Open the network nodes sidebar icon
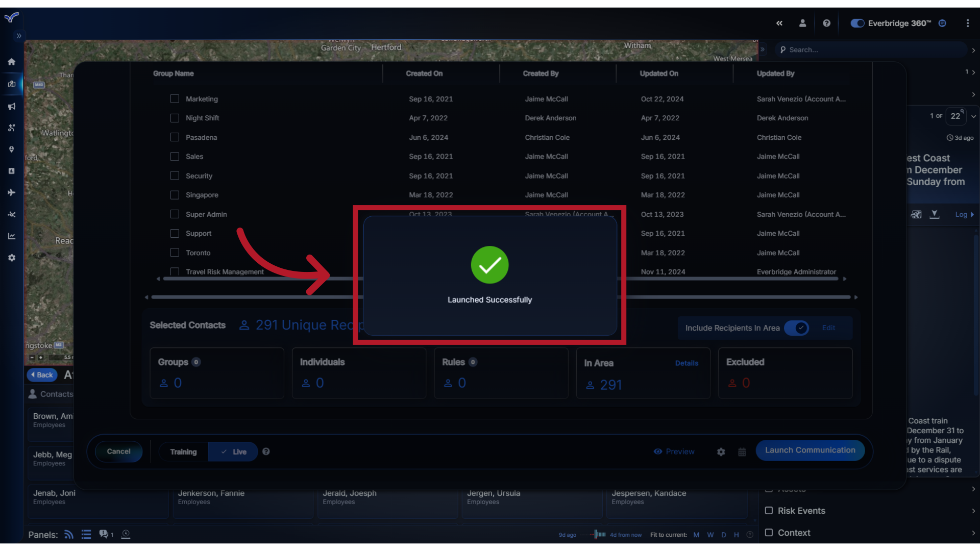 pyautogui.click(x=11, y=214)
